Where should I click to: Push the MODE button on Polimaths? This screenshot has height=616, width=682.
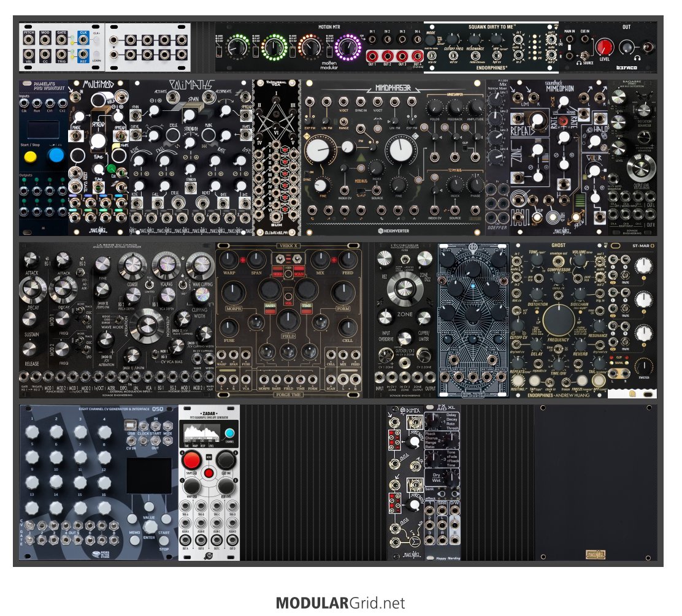209,135
